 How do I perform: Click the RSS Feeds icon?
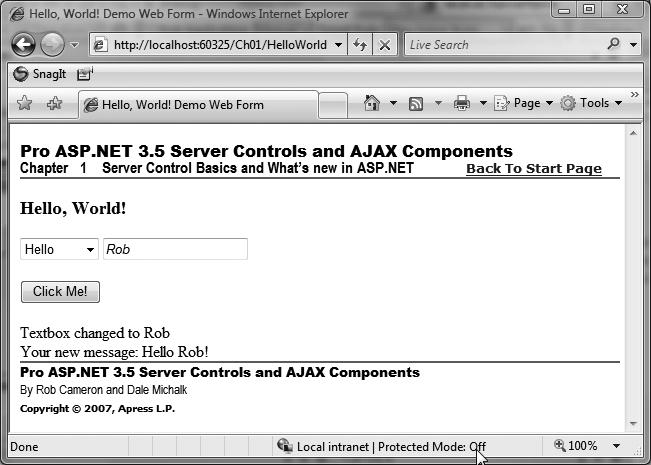(x=416, y=103)
